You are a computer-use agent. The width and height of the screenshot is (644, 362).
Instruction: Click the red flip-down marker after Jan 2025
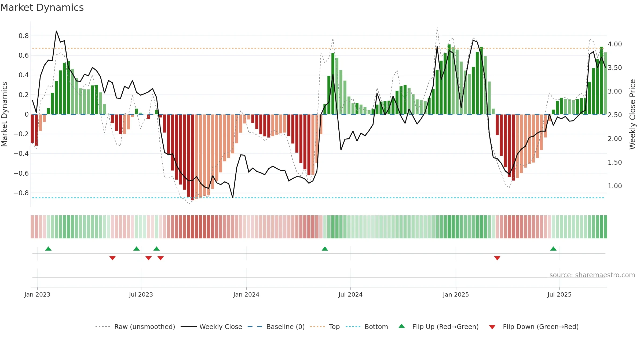coord(497,258)
